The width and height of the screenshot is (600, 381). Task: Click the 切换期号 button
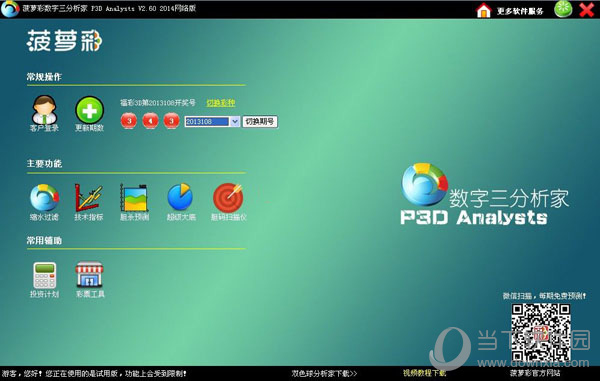(260, 122)
